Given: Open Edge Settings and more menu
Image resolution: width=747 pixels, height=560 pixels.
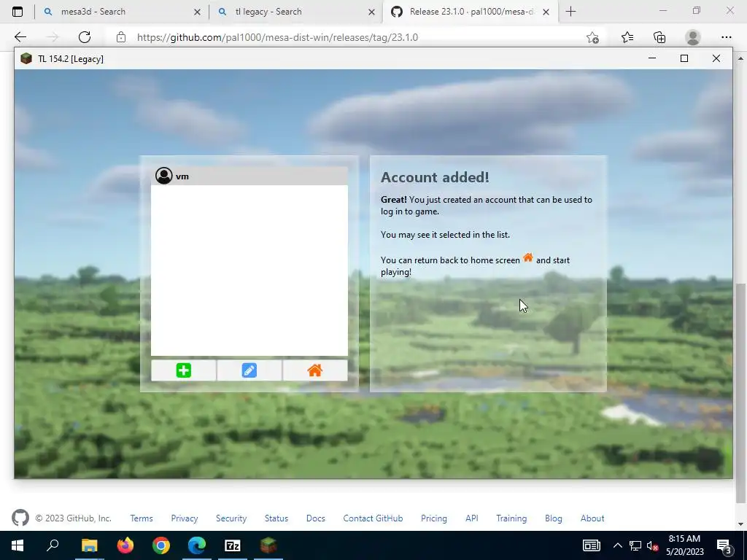Looking at the screenshot, I should click(x=726, y=37).
